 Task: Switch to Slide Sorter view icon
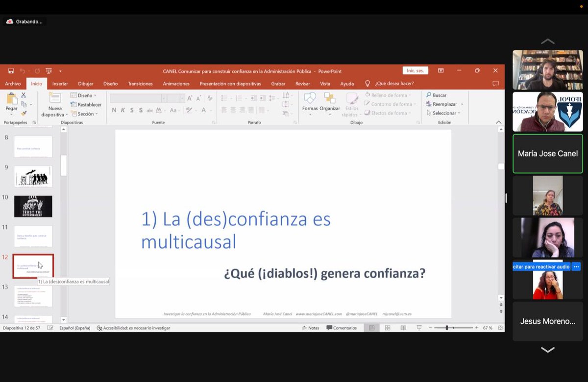pyautogui.click(x=387, y=328)
